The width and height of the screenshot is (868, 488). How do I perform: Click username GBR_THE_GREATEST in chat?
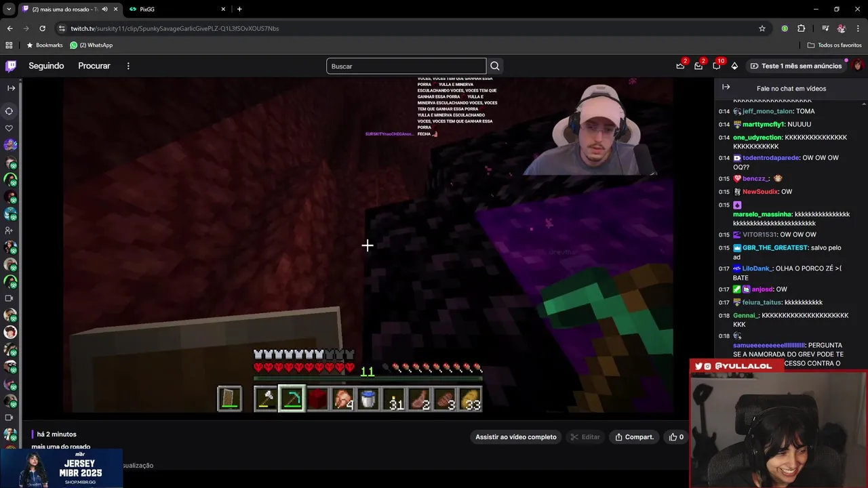(x=775, y=248)
